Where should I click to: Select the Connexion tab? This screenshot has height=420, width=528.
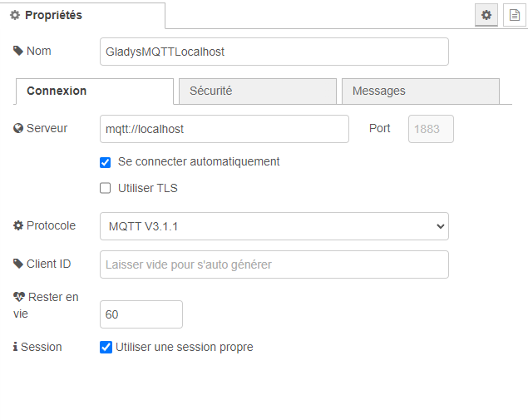(94, 91)
